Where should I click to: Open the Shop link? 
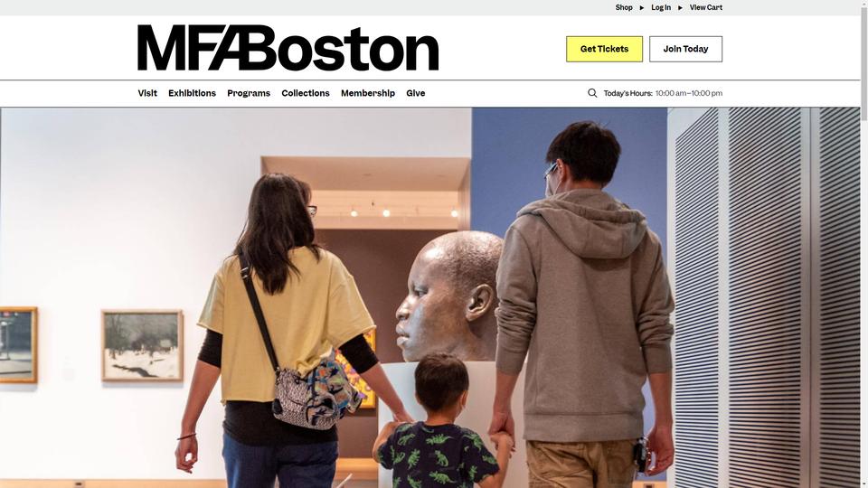point(624,8)
